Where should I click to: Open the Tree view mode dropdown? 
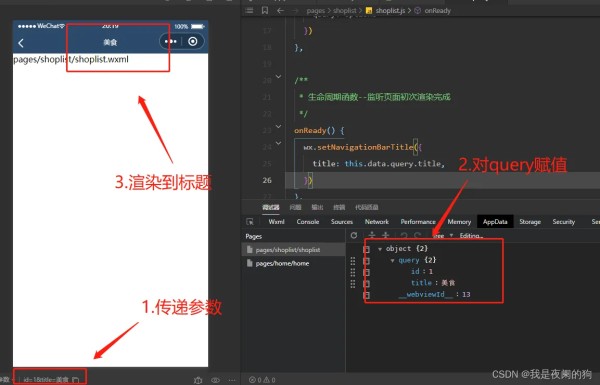(x=444, y=236)
